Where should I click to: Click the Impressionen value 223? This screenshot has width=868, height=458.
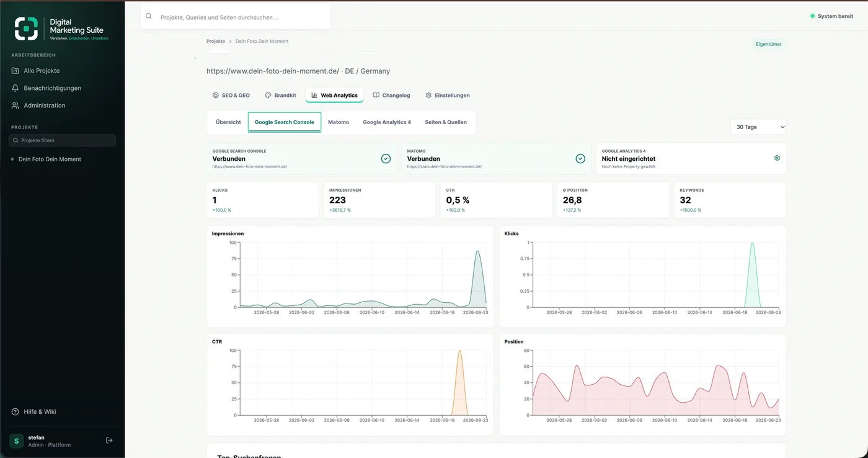[338, 200]
